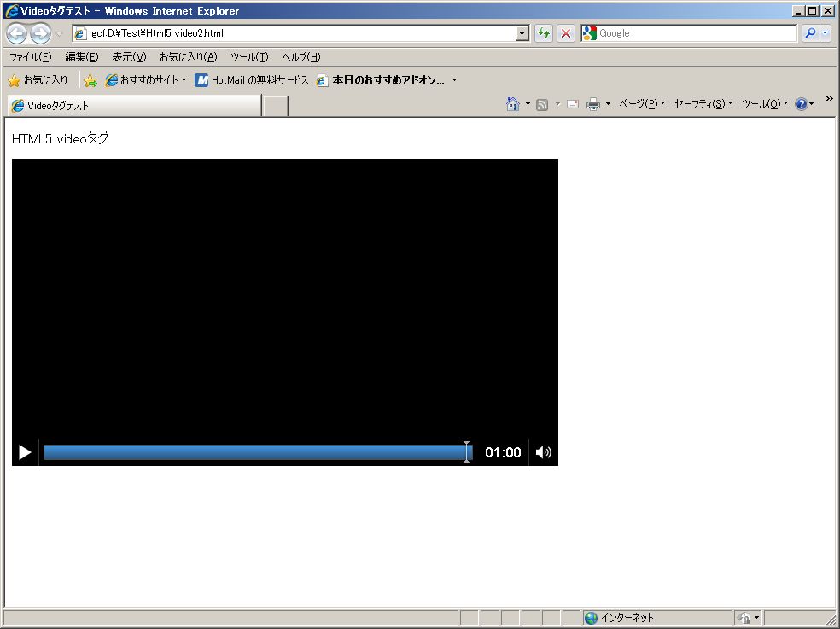Open the HotMail の無料サービス link
This screenshot has height=629, width=840.
point(252,80)
